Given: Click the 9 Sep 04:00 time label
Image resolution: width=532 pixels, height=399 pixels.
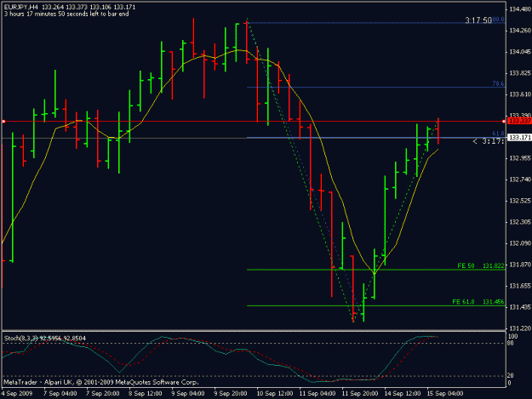Looking at the screenshot, I should click(x=187, y=394).
